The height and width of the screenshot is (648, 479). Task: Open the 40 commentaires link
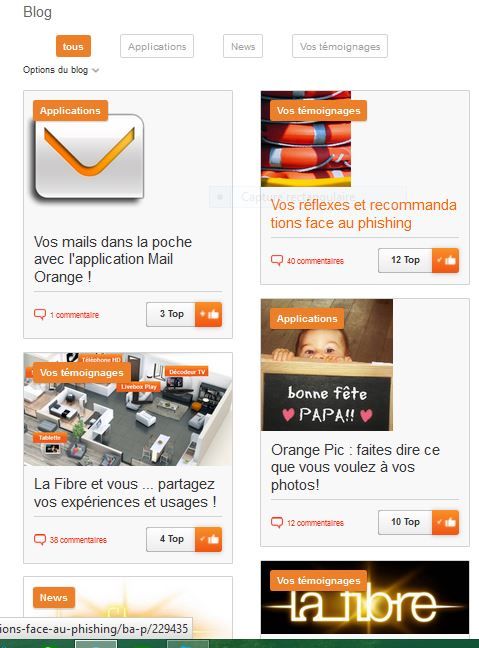(x=315, y=261)
